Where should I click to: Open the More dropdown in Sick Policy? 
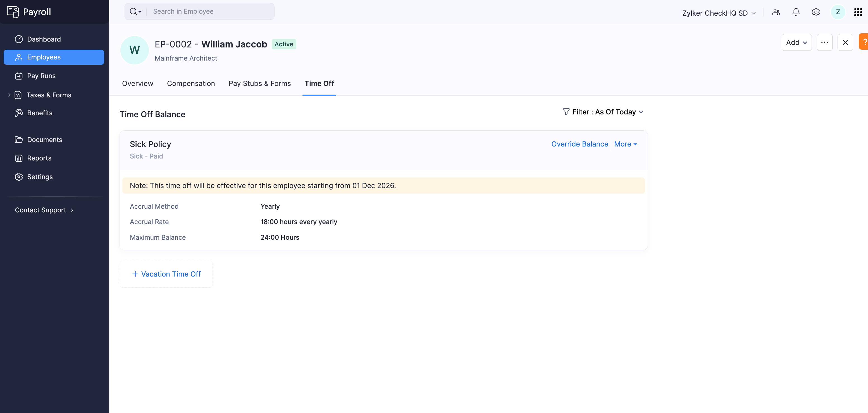pyautogui.click(x=625, y=144)
